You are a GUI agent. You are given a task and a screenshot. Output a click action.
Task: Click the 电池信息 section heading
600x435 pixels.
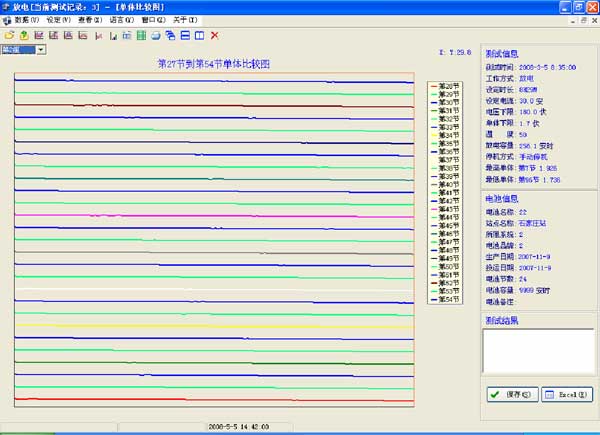click(502, 199)
